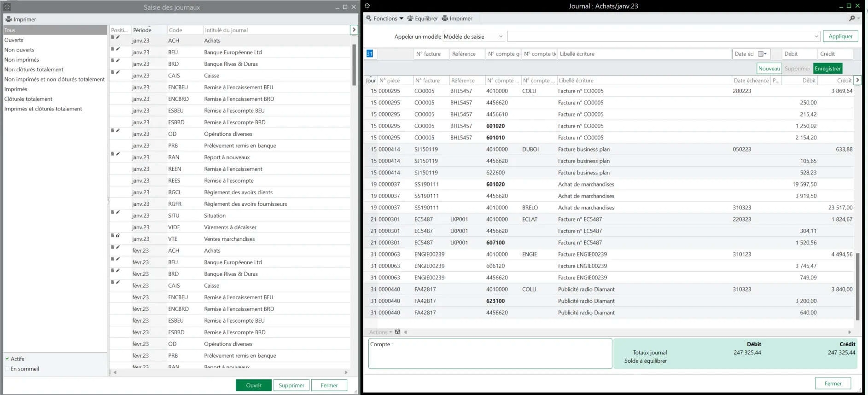
Task: Sort by the Période column header
Action: (x=149, y=30)
